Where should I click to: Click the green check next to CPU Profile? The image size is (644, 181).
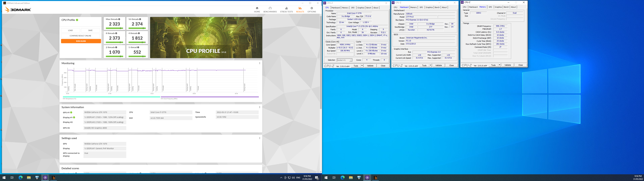click(77, 20)
